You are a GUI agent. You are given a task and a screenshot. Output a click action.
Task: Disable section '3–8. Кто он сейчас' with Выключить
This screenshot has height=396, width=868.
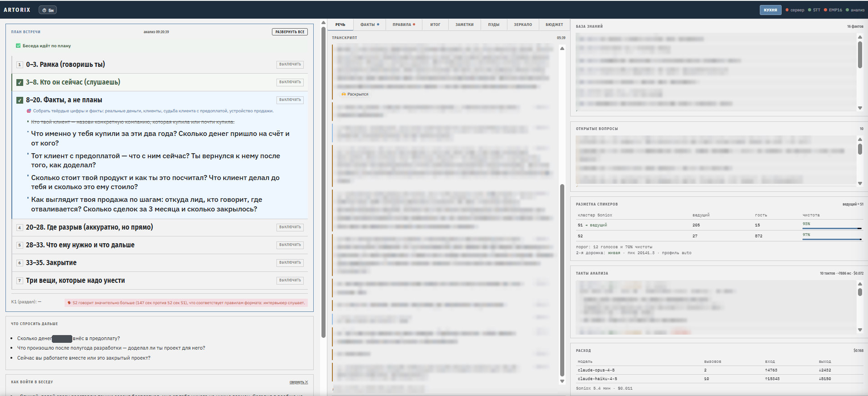coord(290,82)
